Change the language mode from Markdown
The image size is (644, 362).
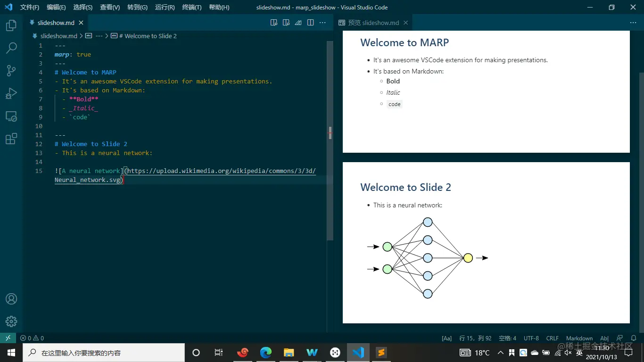(x=579, y=338)
